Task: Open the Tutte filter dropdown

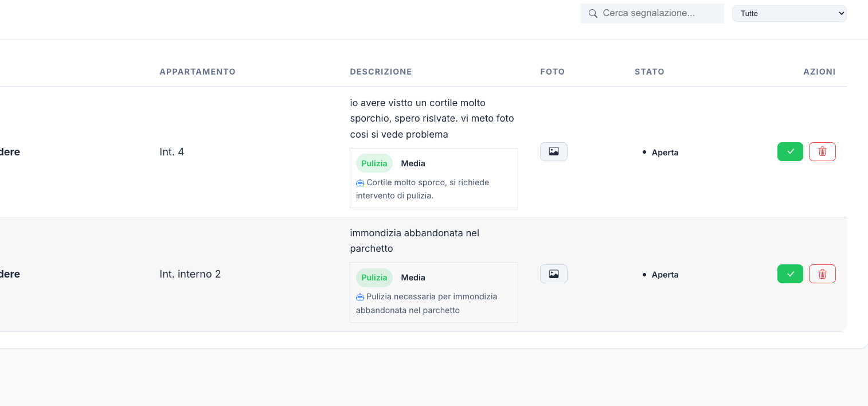Action: tap(789, 13)
